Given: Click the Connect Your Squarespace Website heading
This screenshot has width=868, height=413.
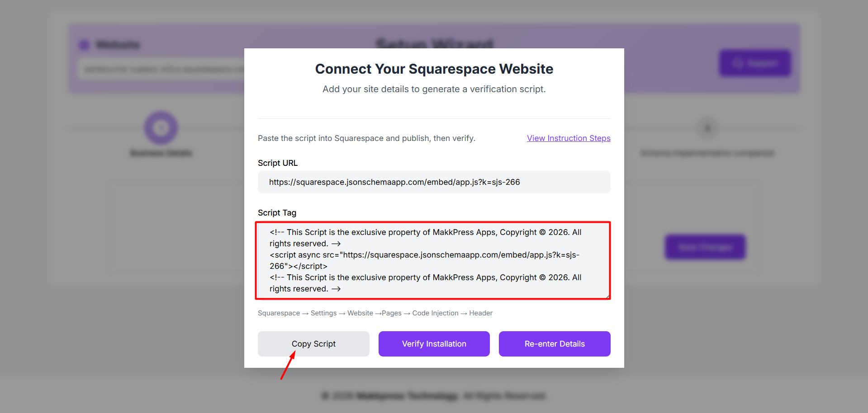Looking at the screenshot, I should point(434,69).
